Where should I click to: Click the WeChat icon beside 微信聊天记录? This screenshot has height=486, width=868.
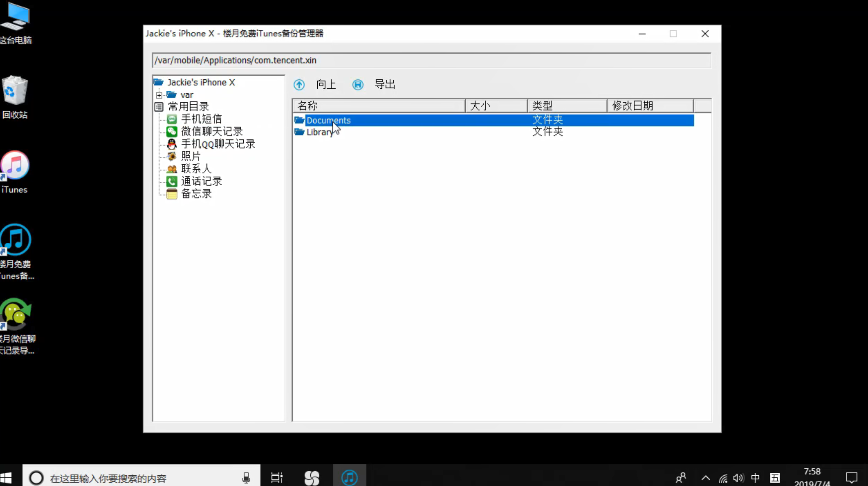[x=172, y=131]
